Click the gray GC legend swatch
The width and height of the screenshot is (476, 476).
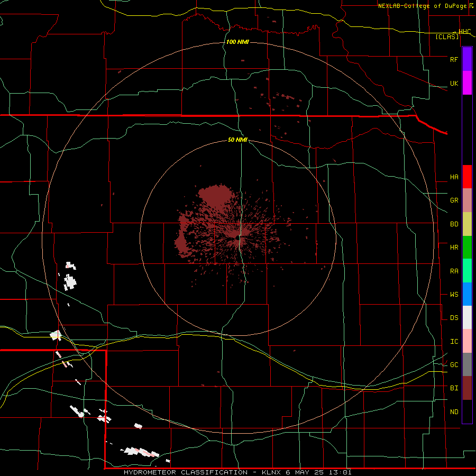(467, 364)
